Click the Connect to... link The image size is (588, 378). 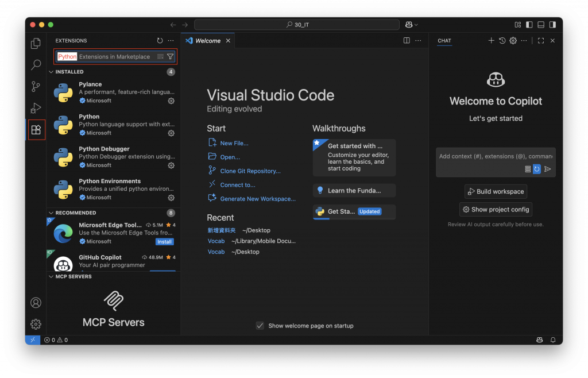237,185
